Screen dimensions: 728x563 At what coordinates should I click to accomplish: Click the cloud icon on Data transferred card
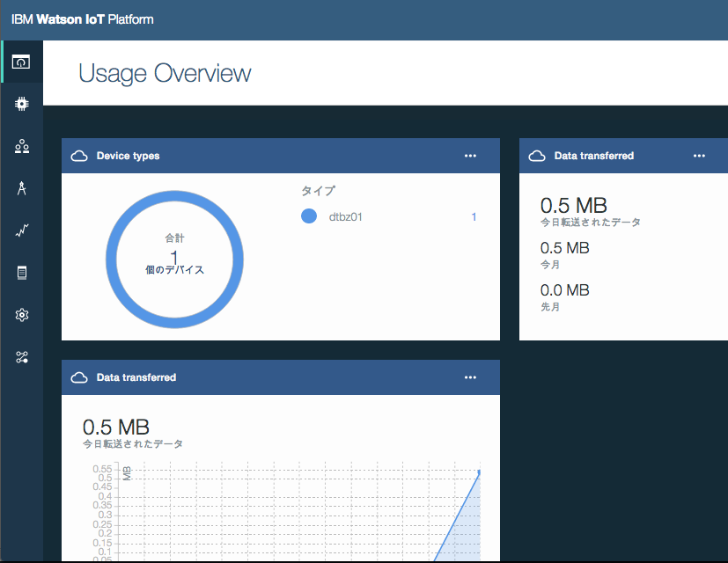pyautogui.click(x=537, y=156)
